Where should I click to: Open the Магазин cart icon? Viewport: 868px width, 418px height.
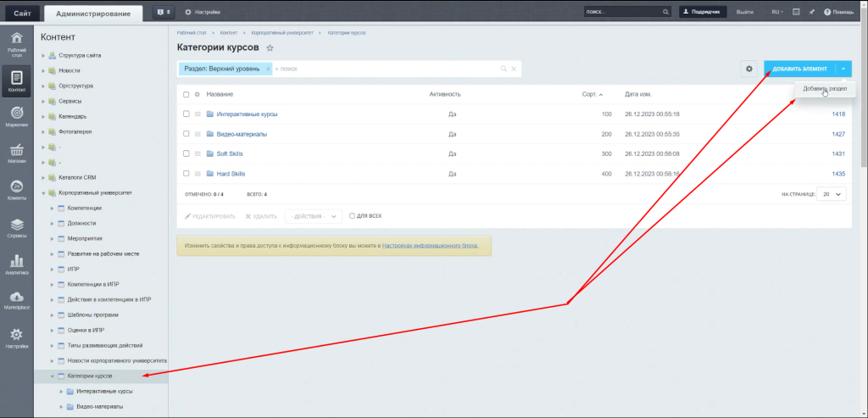point(16,153)
